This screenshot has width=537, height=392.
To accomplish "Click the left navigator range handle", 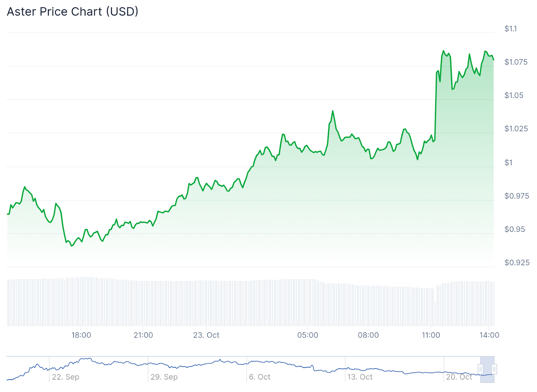I will tap(480, 369).
